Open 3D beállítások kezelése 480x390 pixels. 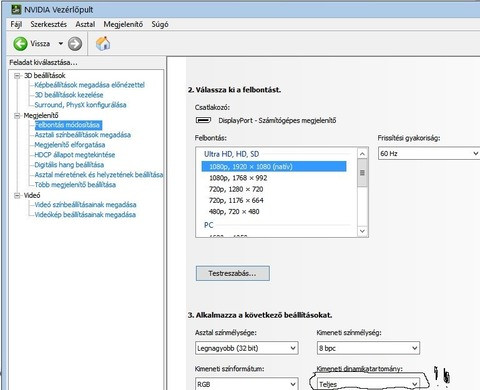[x=69, y=95]
